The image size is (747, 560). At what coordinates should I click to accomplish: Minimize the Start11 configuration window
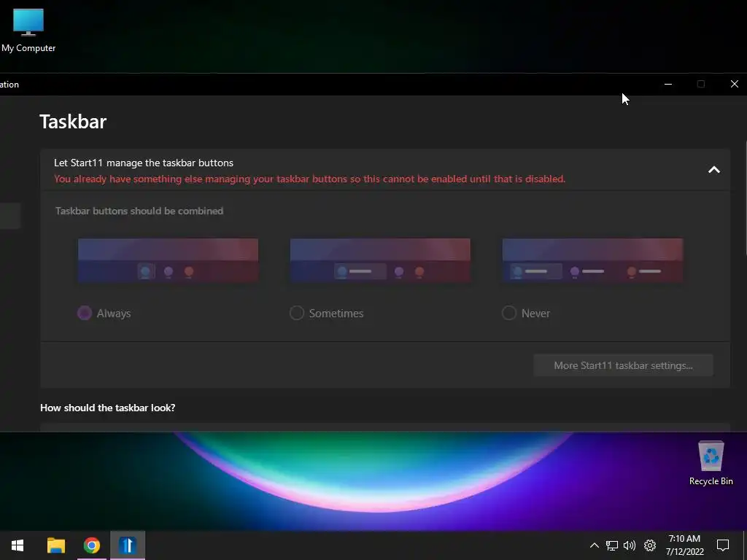pyautogui.click(x=668, y=85)
